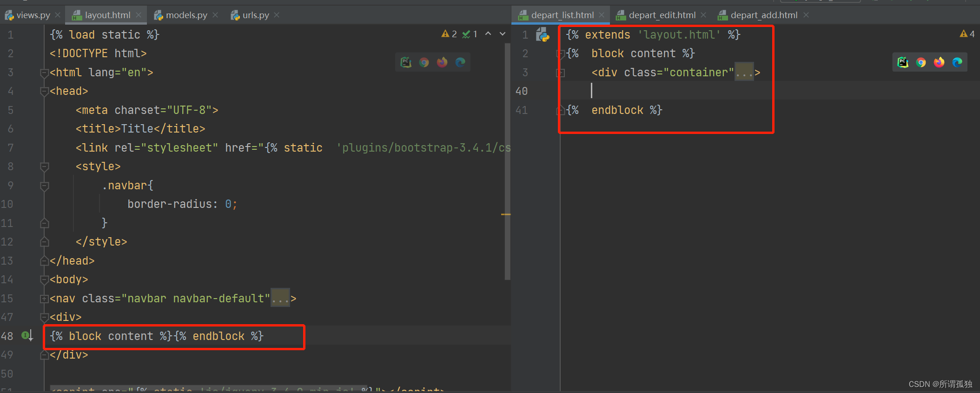The width and height of the screenshot is (980, 393).
Task: Collapse the body tag fold on line 14
Action: click(x=45, y=280)
